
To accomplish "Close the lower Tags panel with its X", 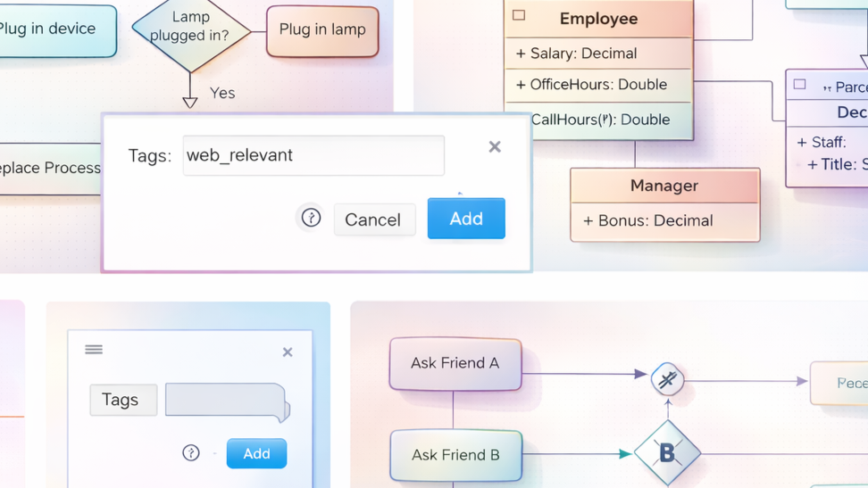I will 288,352.
